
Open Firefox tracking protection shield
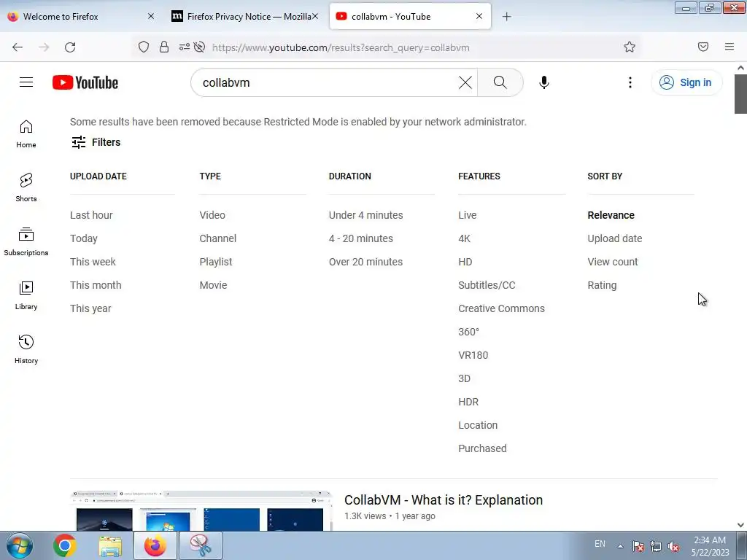coord(144,47)
